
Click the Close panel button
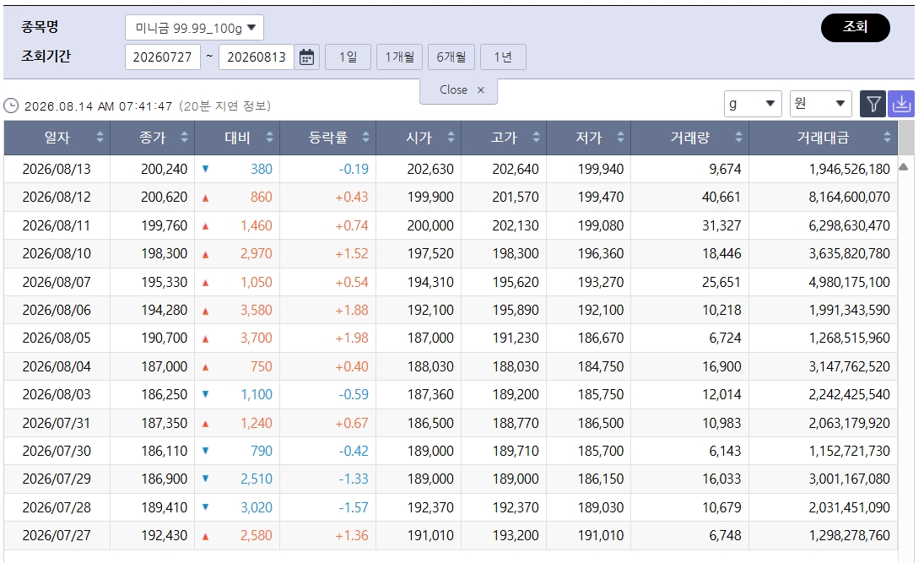(458, 89)
